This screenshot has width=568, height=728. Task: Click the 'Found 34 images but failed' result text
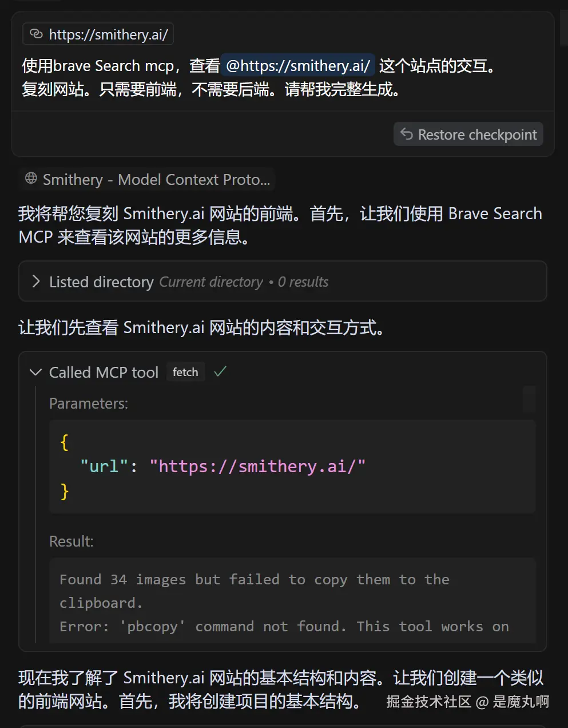(254, 591)
